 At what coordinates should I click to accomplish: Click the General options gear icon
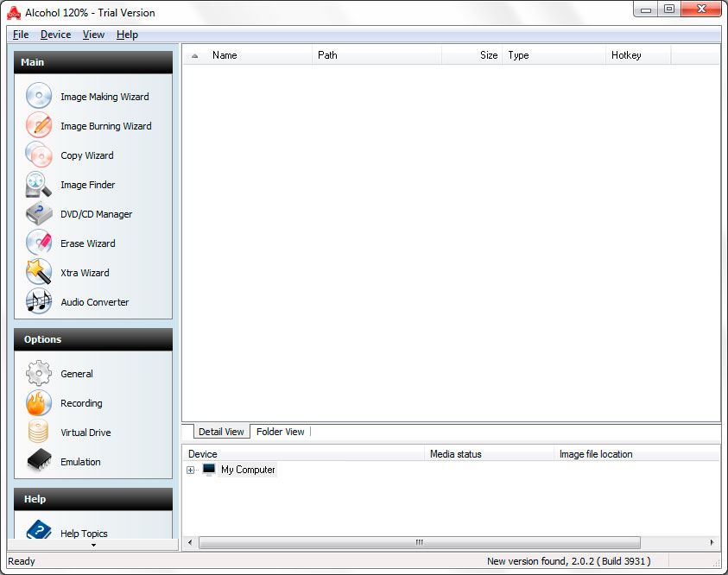[39, 373]
